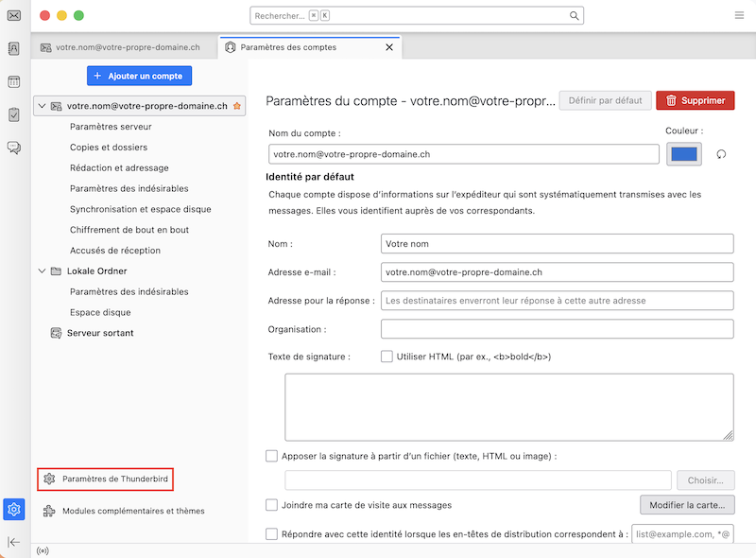The image size is (756, 558).
Task: Click the Définir par défaut button
Action: pos(605,100)
